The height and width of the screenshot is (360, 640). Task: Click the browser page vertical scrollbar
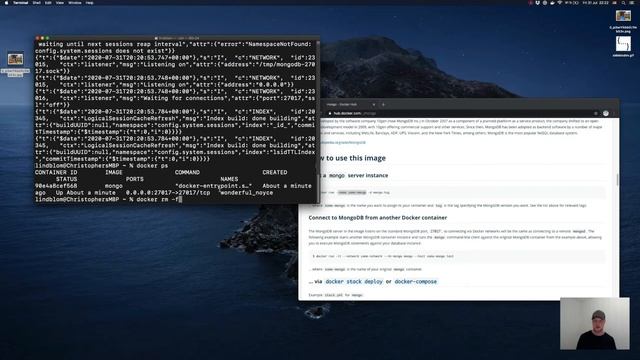(617, 180)
